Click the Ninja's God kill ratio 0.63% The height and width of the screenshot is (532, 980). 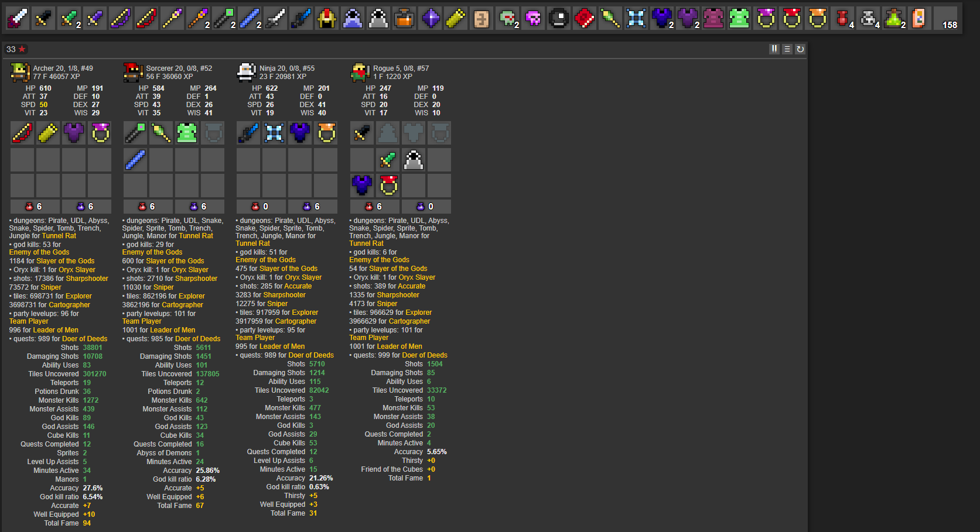click(319, 487)
